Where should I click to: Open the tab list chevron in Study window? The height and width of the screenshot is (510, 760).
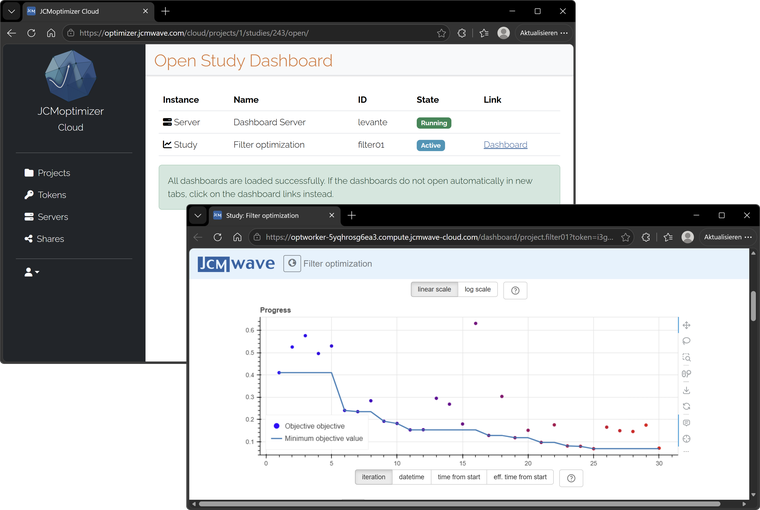(x=198, y=215)
